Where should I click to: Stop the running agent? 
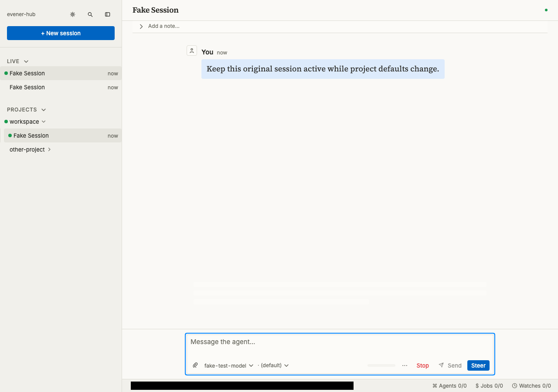tap(422, 365)
